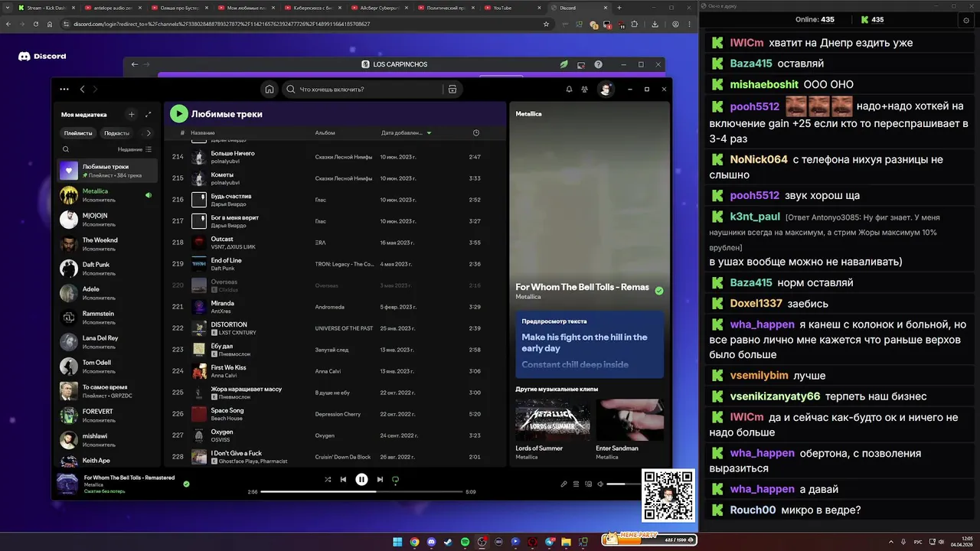Skip to previous track
This screenshot has width=980, height=551.
pos(344,479)
